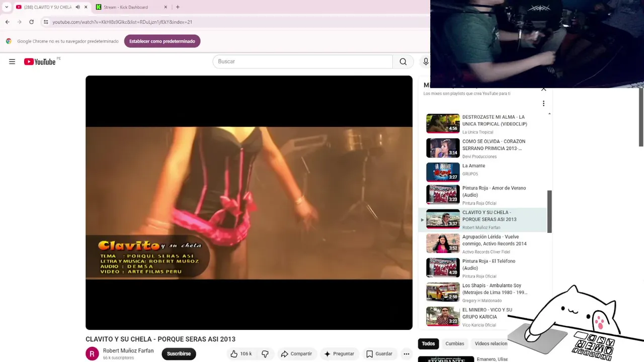Screen dimensions: 644x362
Task: Select the Cumbias filter chip
Action: (455, 344)
